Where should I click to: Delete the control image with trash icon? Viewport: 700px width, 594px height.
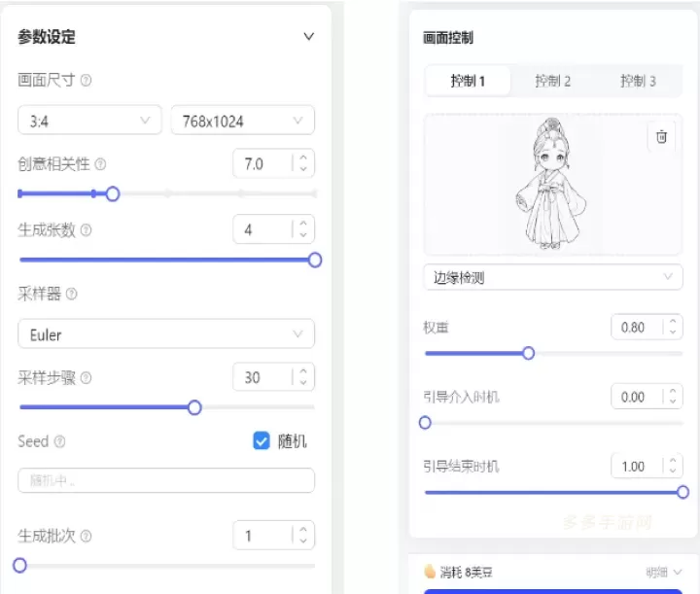(661, 137)
